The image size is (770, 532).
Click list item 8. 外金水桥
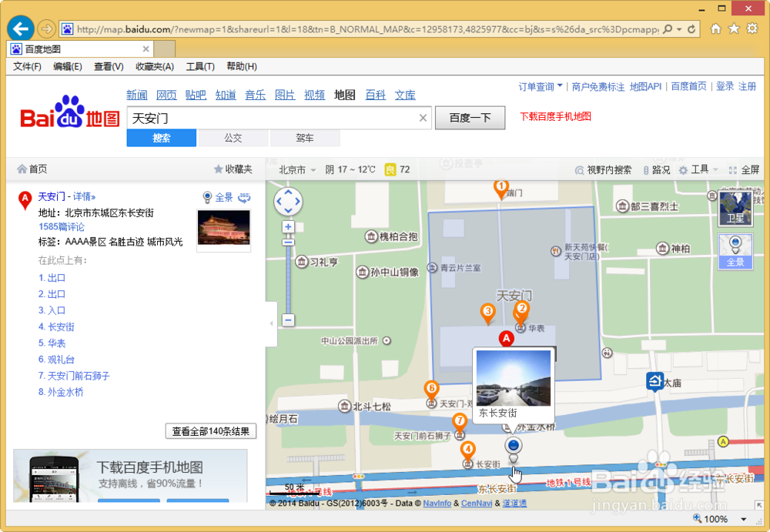pyautogui.click(x=61, y=392)
